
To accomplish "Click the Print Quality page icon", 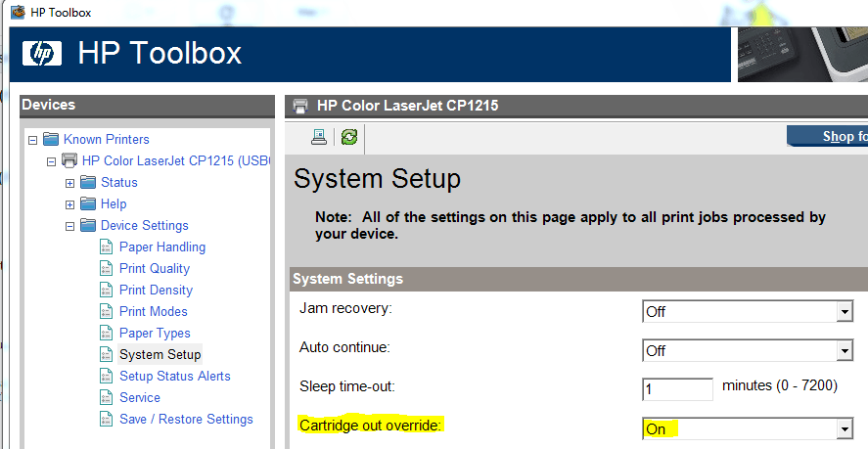I will point(107,268).
